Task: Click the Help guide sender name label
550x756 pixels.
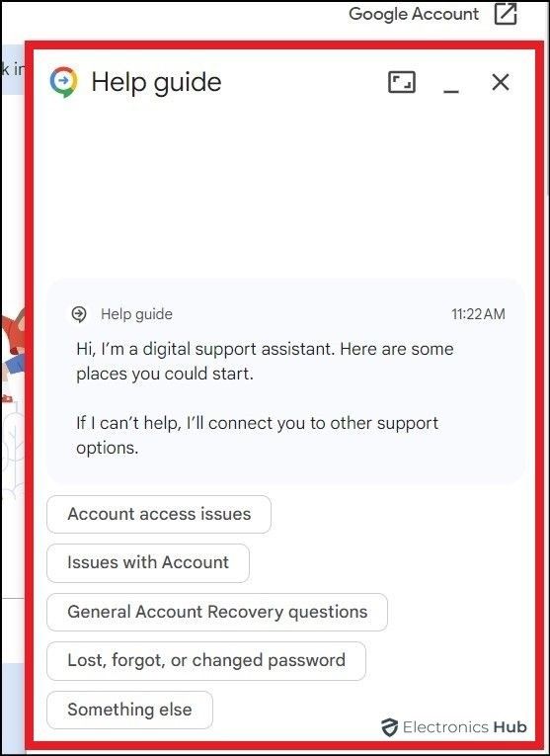Action: 136,314
